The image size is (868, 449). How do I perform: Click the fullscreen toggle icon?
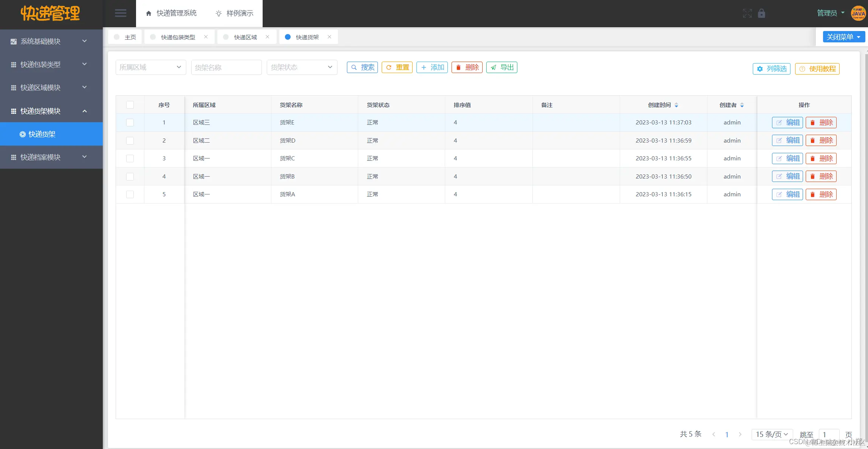click(747, 14)
